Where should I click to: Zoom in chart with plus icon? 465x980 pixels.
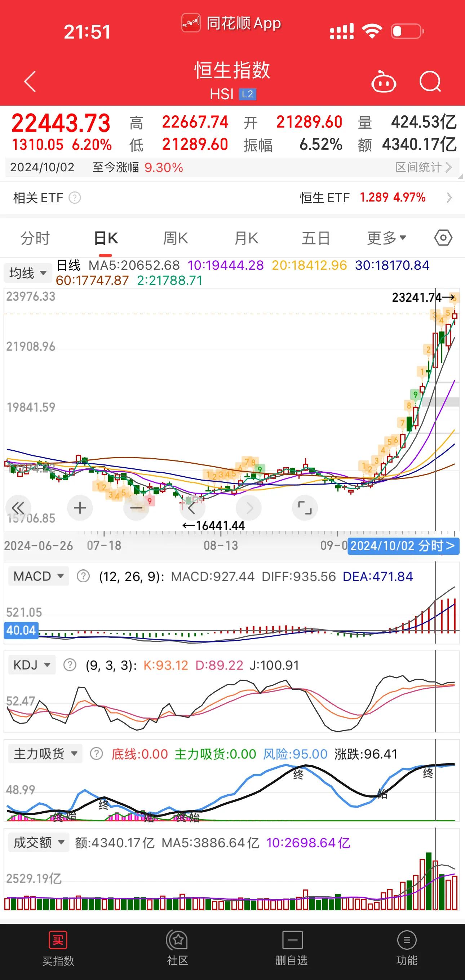click(x=80, y=508)
